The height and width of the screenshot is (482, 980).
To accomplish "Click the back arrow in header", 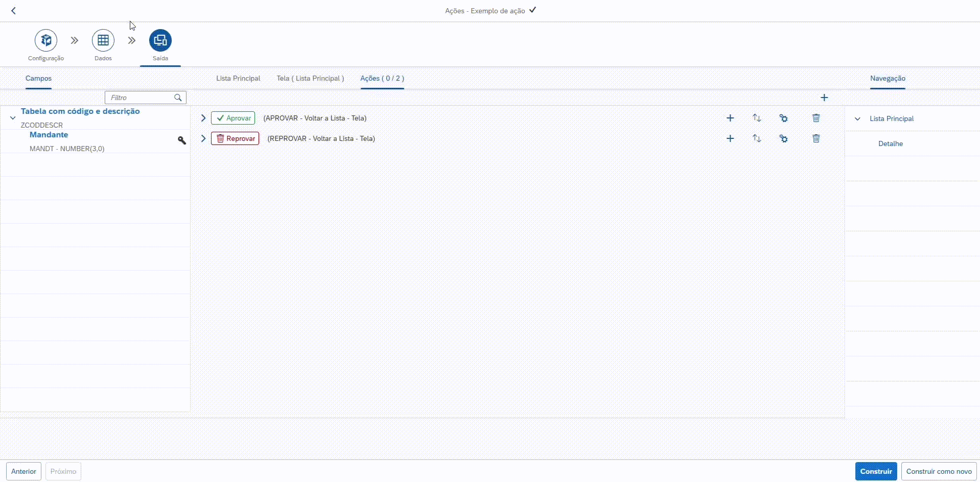I will 14,11.
